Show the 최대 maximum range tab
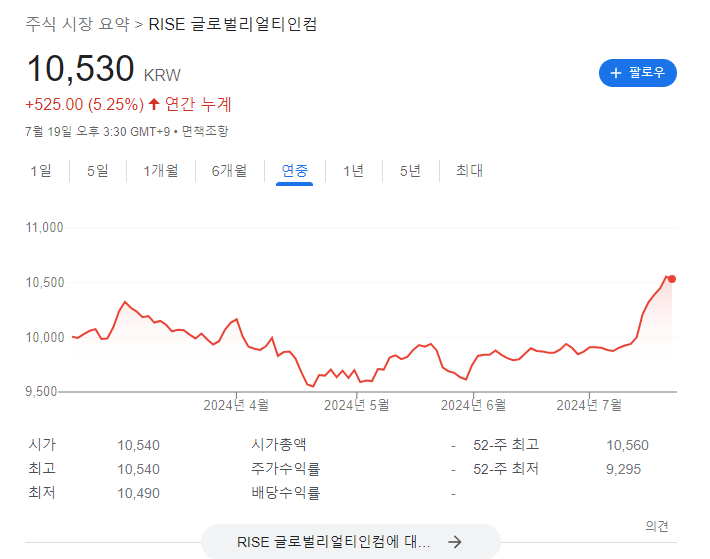This screenshot has width=710, height=559. [469, 171]
